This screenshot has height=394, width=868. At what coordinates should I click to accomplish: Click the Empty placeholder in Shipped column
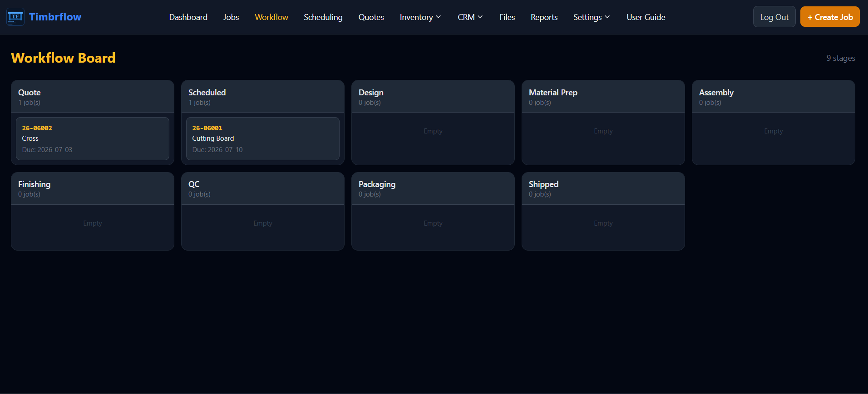tap(603, 223)
